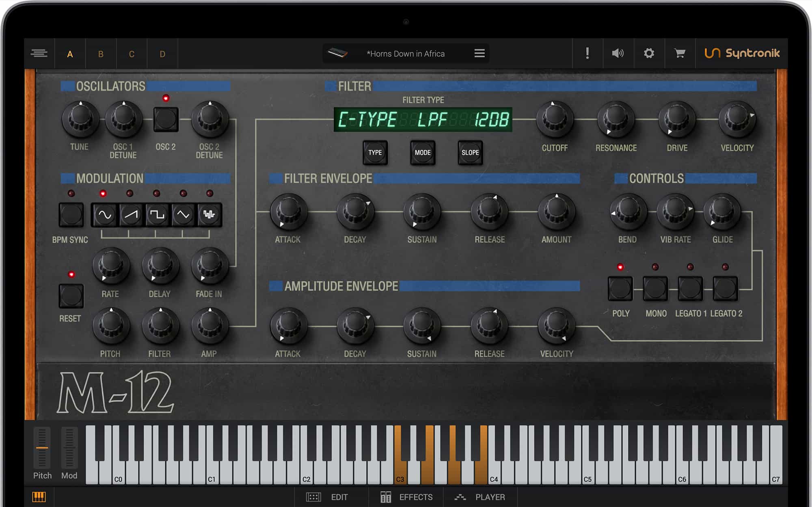
Task: Click the Syntronik logo
Action: pyautogui.click(x=742, y=53)
